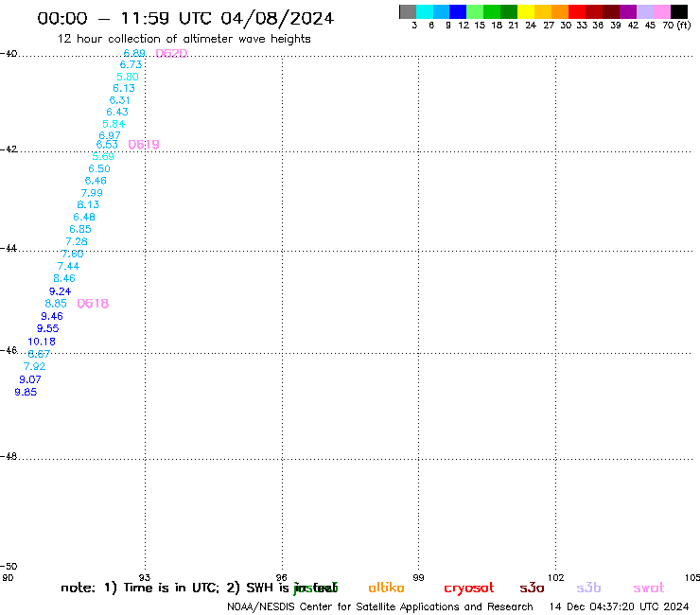Click the orange 'altika' satellite label

click(386, 588)
